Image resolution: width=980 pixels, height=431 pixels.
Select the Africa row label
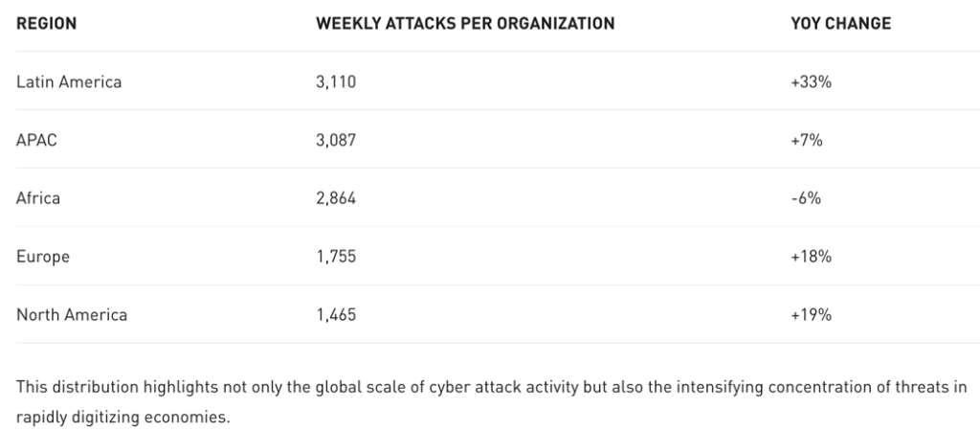tap(39, 198)
